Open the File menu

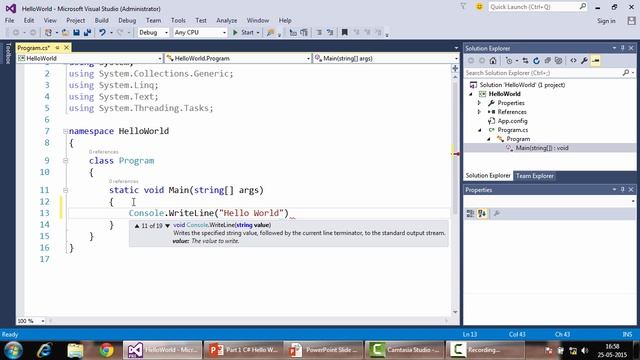pos(9,20)
